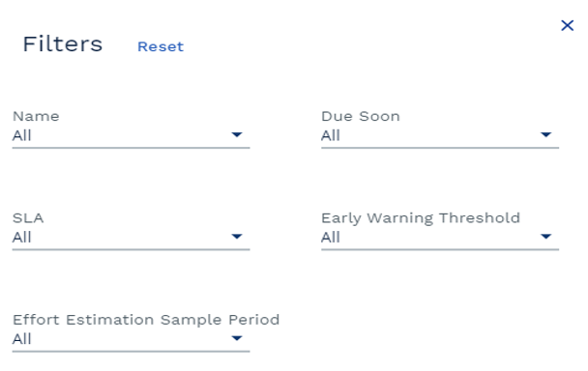Select the 'All' value under Due Soon
Screen dimensions: 588x371
[x=331, y=135]
